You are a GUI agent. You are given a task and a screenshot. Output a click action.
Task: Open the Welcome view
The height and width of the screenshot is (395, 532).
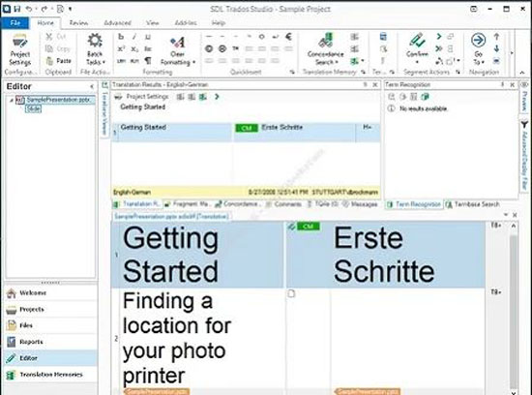click(51, 292)
